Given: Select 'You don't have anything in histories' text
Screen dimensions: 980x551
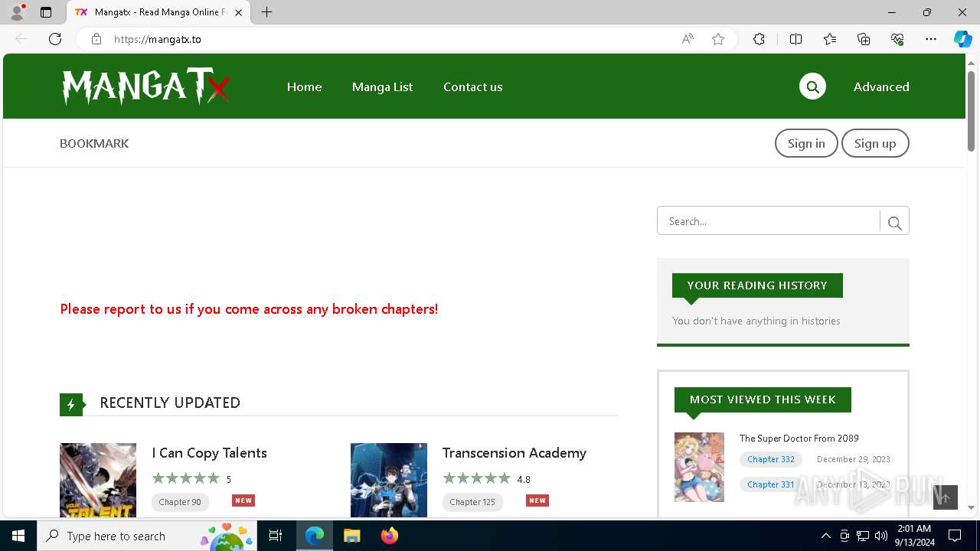Looking at the screenshot, I should coord(756,321).
